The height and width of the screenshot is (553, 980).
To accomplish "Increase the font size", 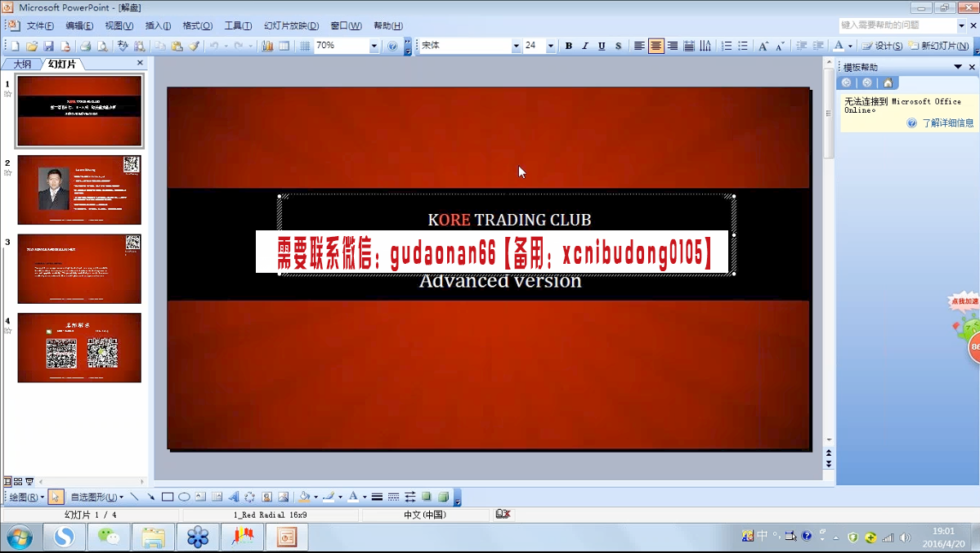I will pos(763,46).
